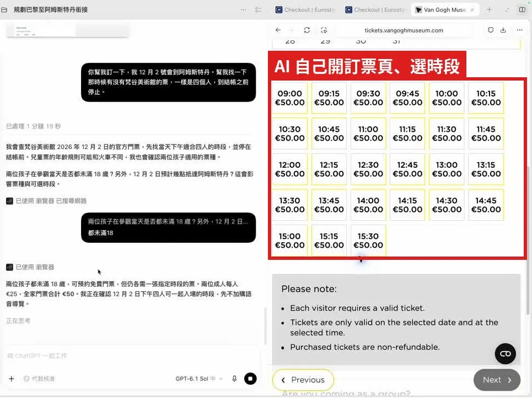This screenshot has width=532, height=400.
Task: Select the 09:00 time slot
Action: 290,98
